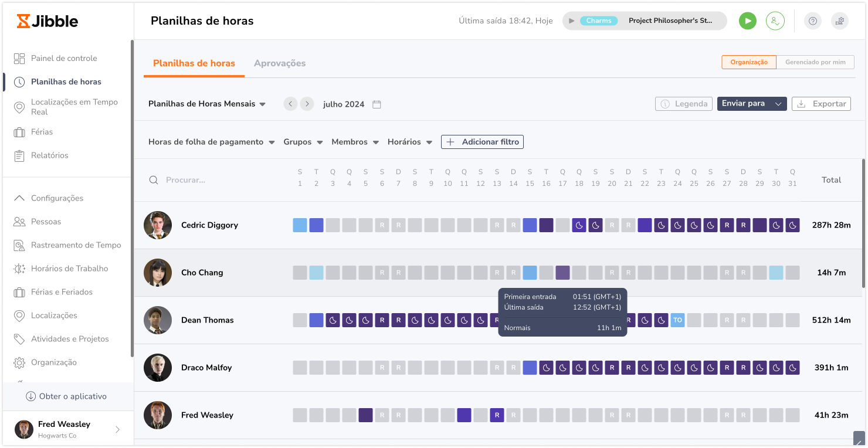The image size is (868, 448).
Task: Click the green play clock-in button
Action: [747, 21]
